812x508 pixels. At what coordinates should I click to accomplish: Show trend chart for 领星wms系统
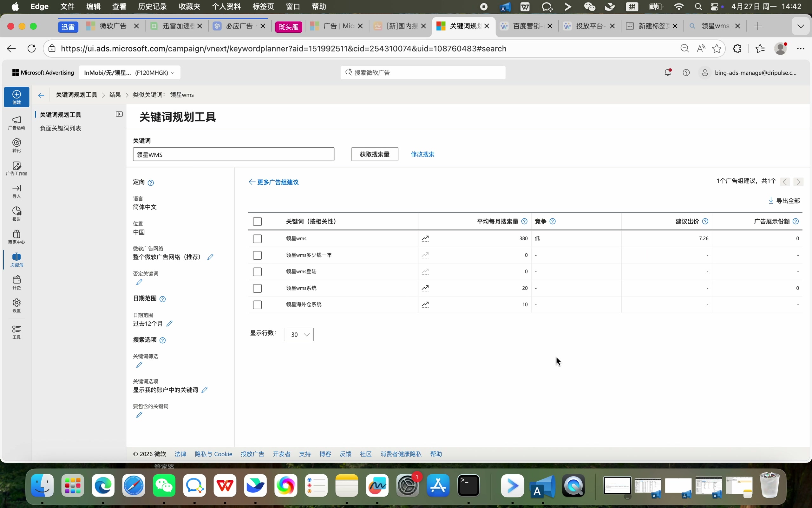(425, 288)
